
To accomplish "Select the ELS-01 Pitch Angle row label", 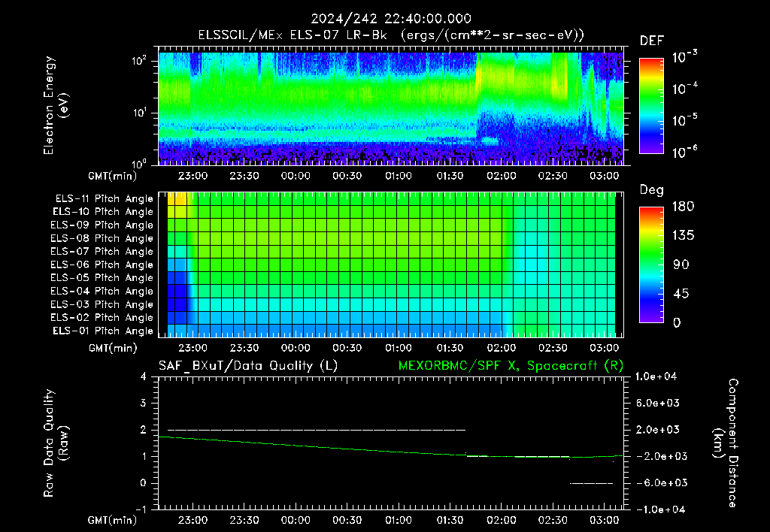I will pos(103,331).
